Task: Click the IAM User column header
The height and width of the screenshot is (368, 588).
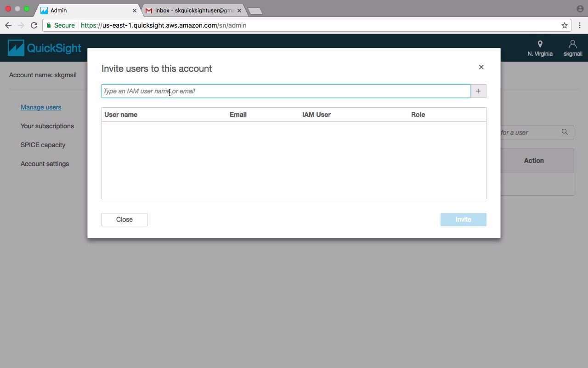Action: click(317, 115)
